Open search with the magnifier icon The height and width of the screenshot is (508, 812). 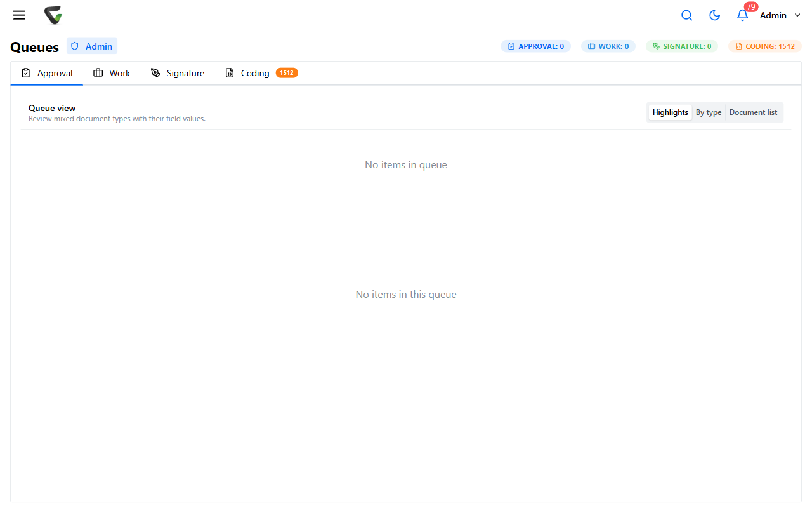(686, 15)
